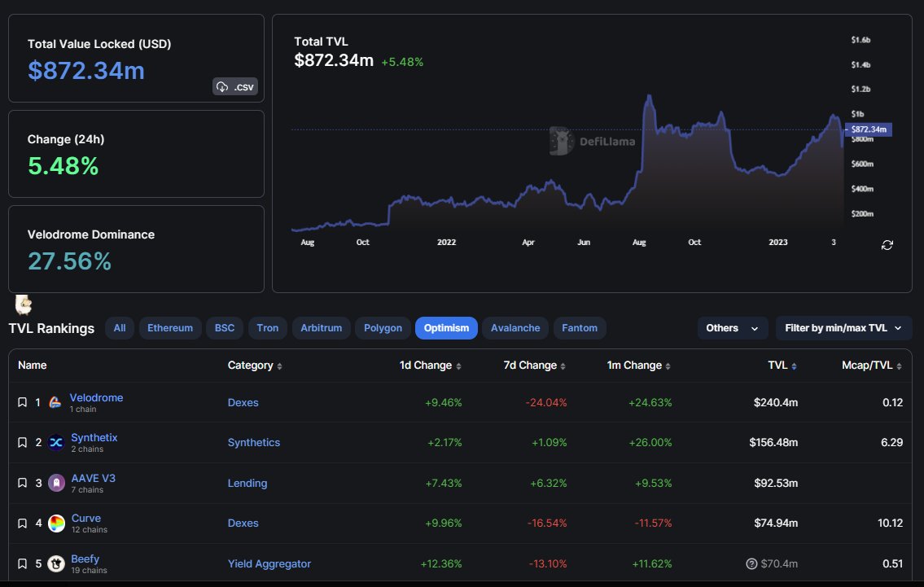Screen dimensions: 924x587
Task: Click the Change (24h) 5.48% value
Action: tap(63, 165)
